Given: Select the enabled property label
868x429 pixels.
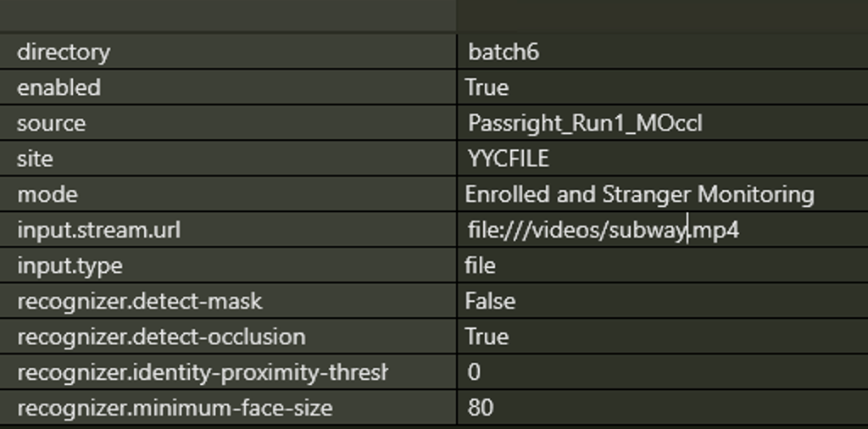Looking at the screenshot, I should point(58,87).
